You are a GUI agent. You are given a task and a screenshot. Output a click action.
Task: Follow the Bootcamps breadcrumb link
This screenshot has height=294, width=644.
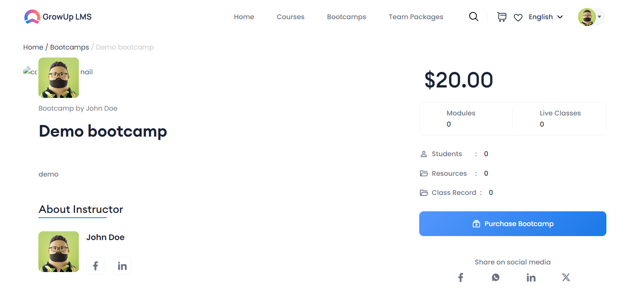70,47
